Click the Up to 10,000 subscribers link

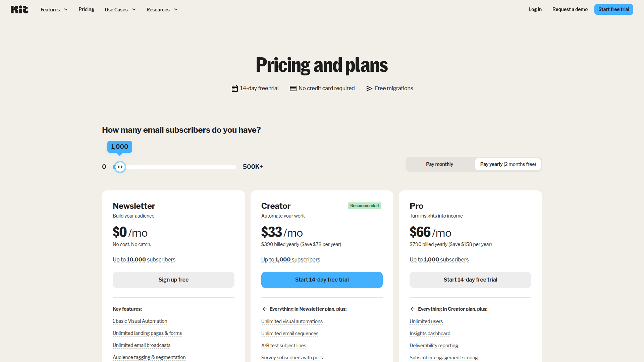[x=144, y=259]
